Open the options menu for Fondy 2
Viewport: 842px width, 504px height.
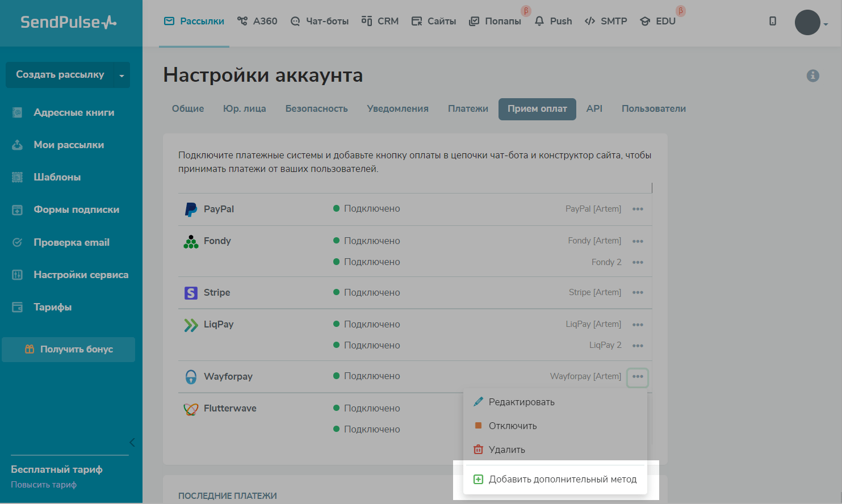[638, 262]
